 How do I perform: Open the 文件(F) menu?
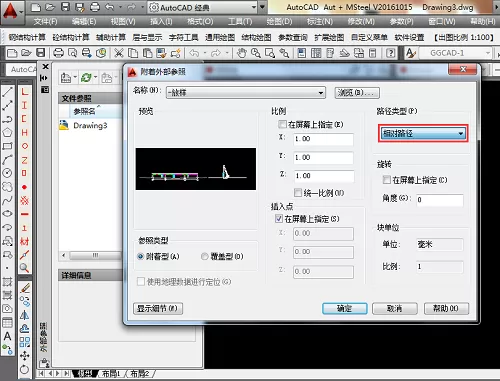[x=46, y=22]
